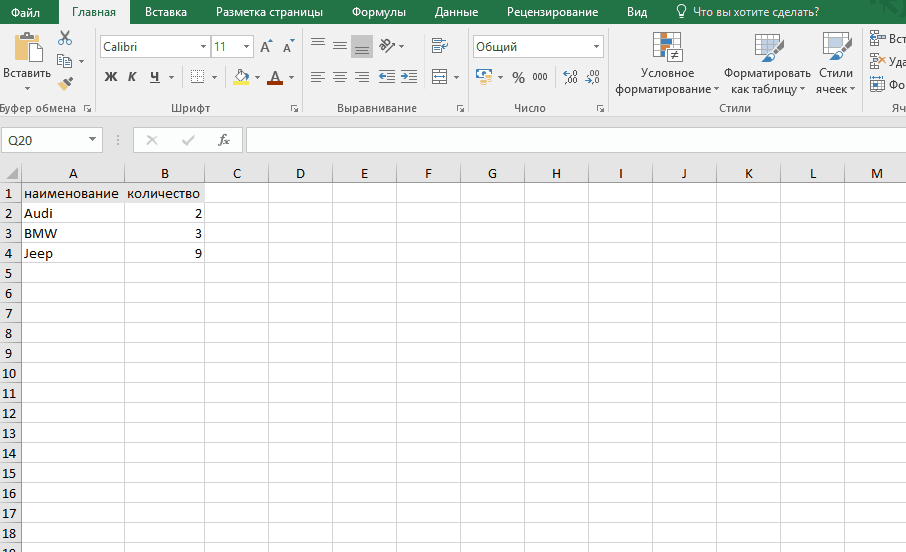The height and width of the screenshot is (552, 906).
Task: Align cell text left
Action: pos(318,77)
